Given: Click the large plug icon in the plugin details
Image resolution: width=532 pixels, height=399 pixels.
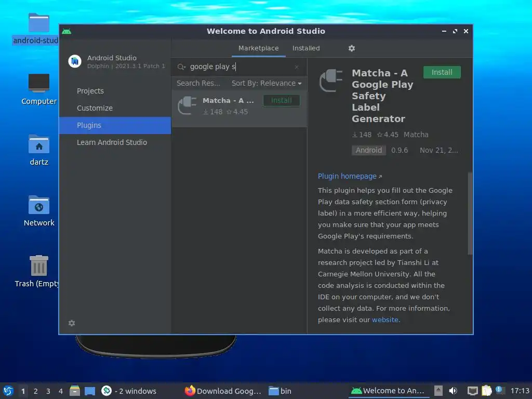Looking at the screenshot, I should click(x=331, y=80).
